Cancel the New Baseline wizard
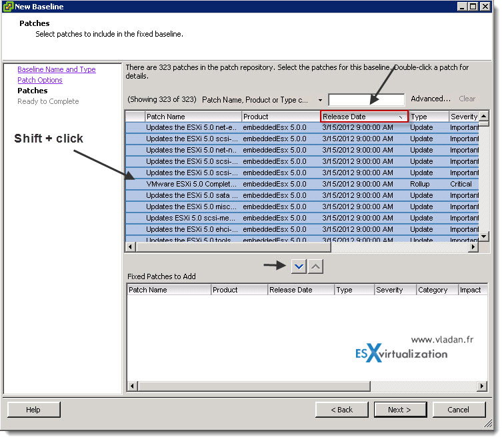The width and height of the screenshot is (504, 441). tap(459, 410)
